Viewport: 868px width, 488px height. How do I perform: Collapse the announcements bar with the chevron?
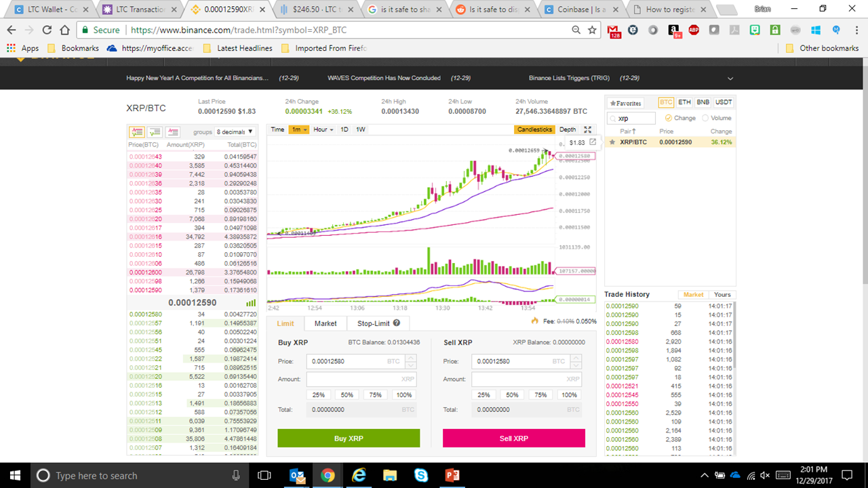[x=730, y=78]
